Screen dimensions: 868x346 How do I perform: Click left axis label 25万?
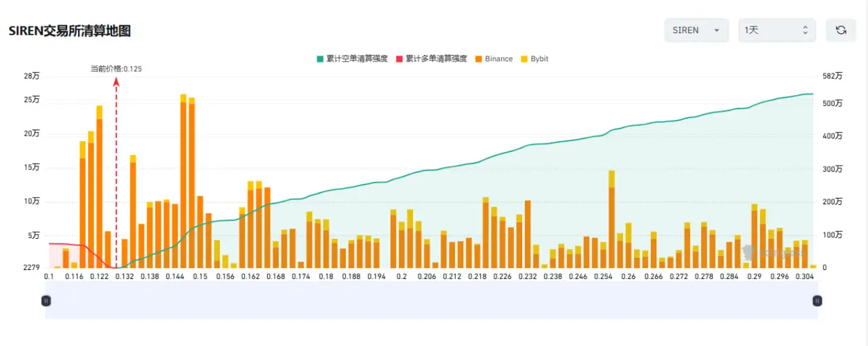pos(32,100)
